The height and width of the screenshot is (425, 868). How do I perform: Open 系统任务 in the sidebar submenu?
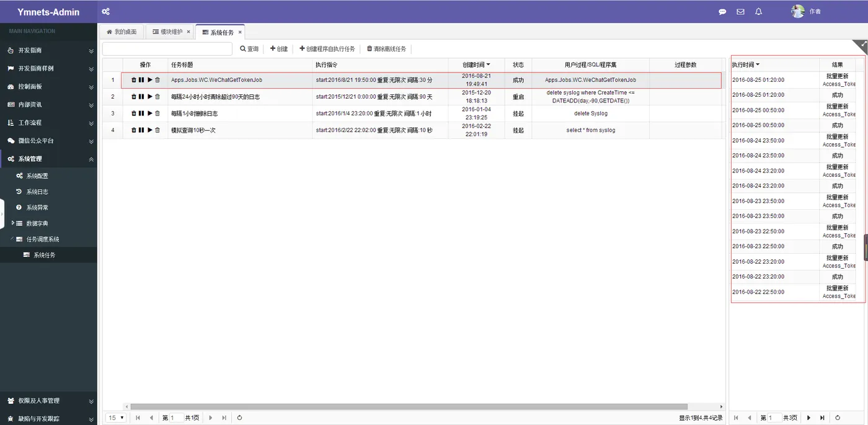(44, 255)
